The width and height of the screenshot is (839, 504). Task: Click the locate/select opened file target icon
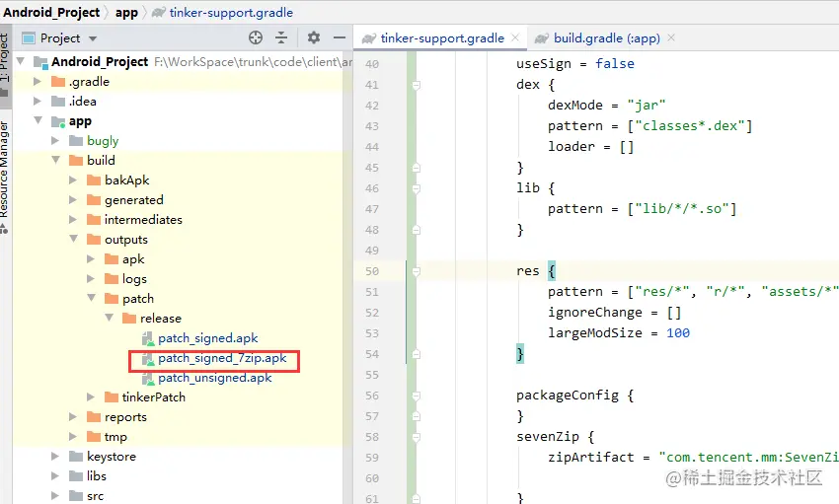(256, 37)
